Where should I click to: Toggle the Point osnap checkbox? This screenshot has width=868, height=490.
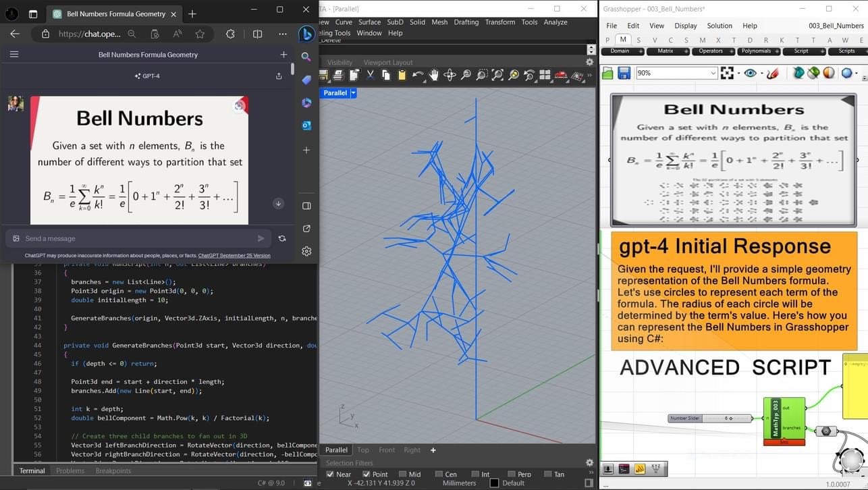pyautogui.click(x=366, y=474)
